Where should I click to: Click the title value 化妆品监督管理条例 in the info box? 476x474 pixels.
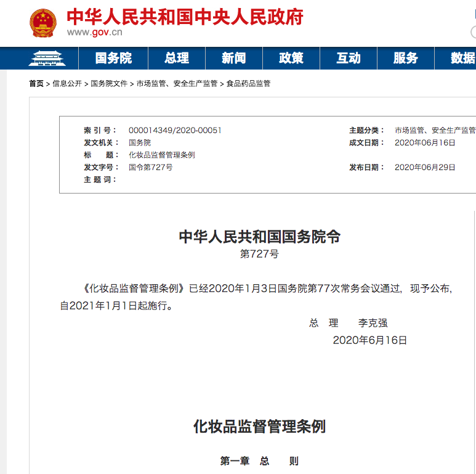click(162, 155)
